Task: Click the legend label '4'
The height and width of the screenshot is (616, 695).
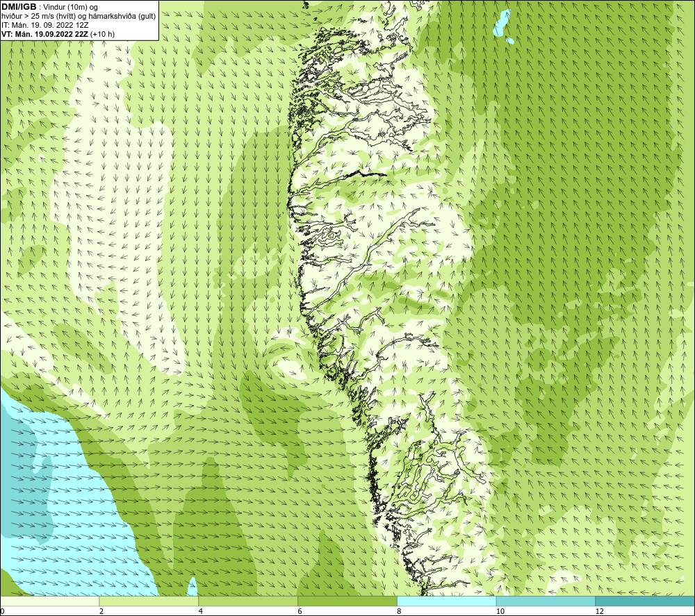Action: pyautogui.click(x=201, y=612)
